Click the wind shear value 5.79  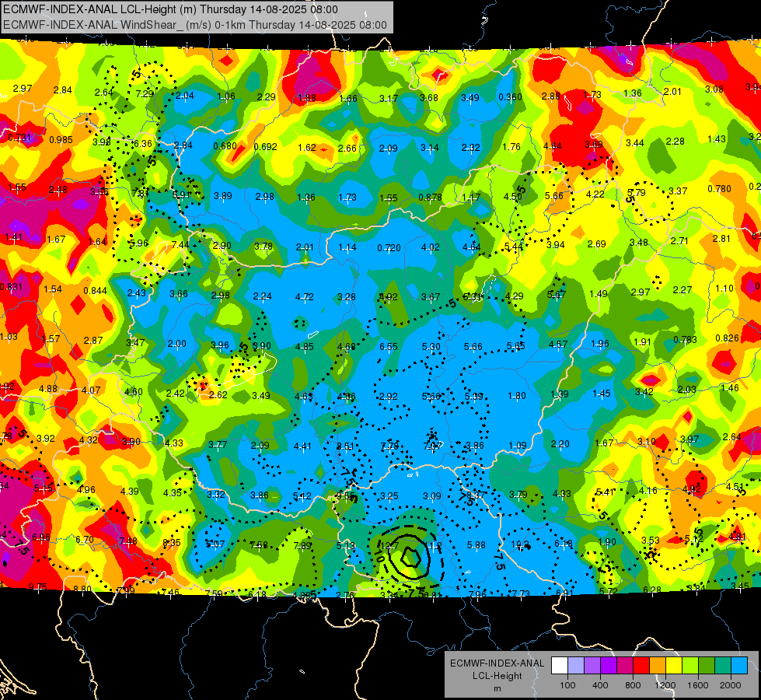tap(637, 192)
